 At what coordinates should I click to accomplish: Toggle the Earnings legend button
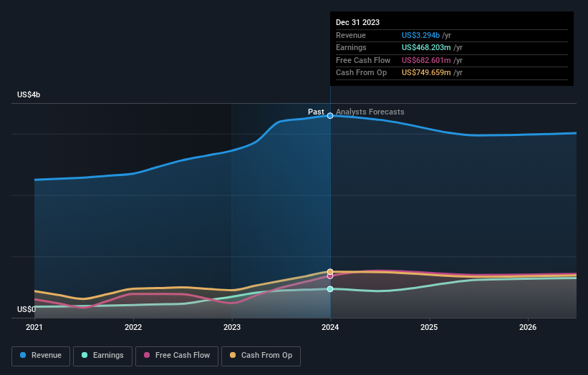click(102, 356)
